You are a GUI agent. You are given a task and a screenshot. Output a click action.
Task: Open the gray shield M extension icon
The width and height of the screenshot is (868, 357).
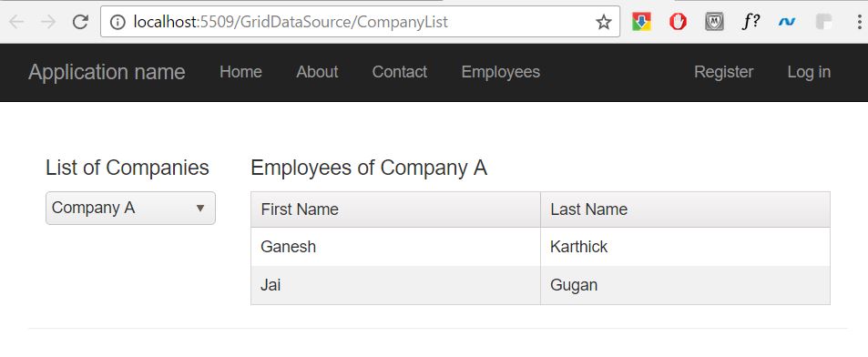coord(714,22)
